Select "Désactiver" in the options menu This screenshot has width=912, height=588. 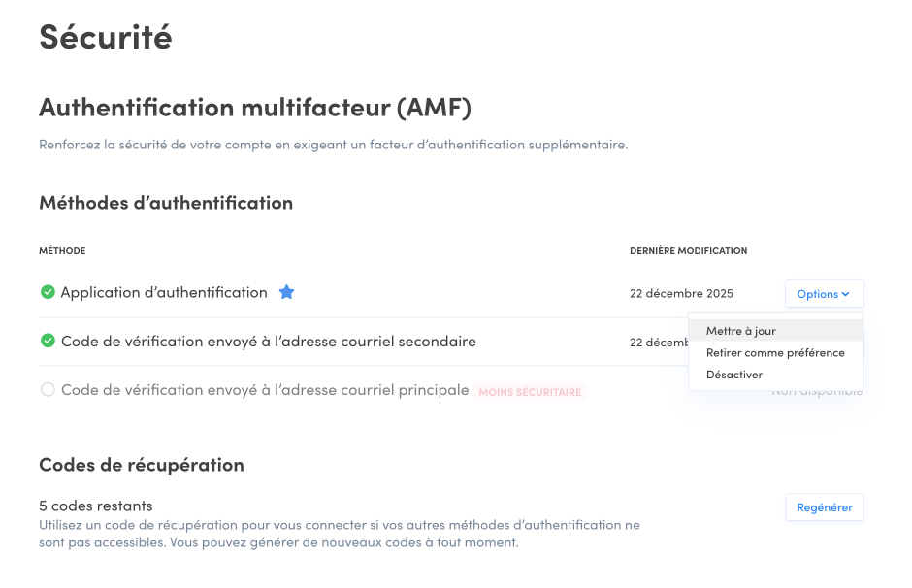(734, 375)
